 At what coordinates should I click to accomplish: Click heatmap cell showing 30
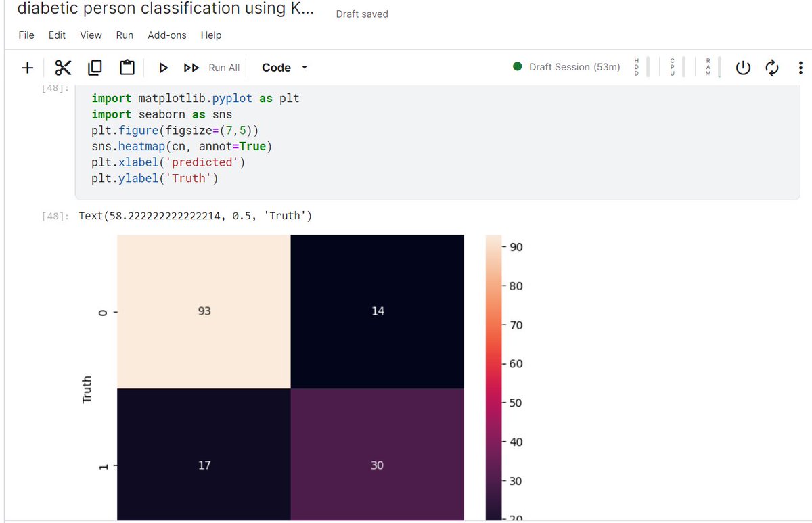(378, 454)
